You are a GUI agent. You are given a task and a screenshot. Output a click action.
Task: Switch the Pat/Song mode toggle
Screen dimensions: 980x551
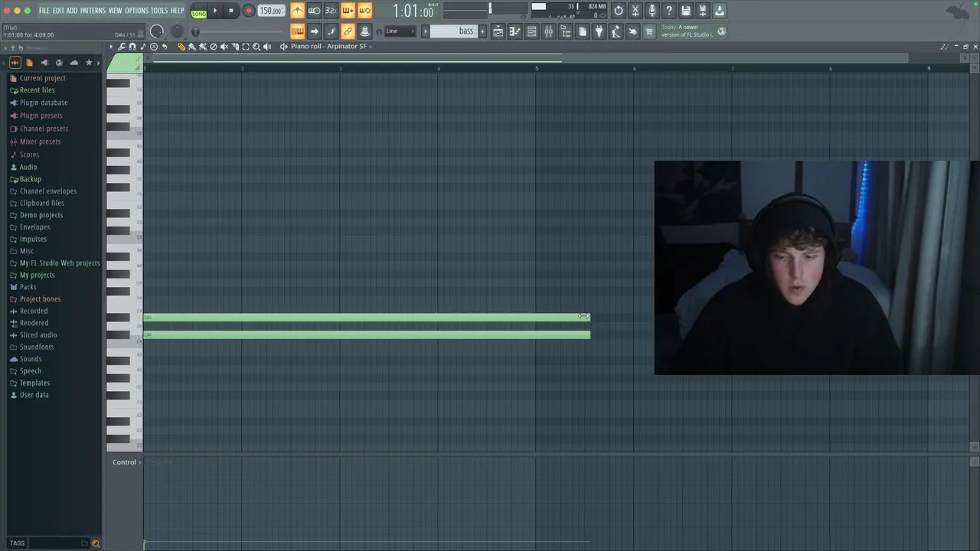point(199,11)
